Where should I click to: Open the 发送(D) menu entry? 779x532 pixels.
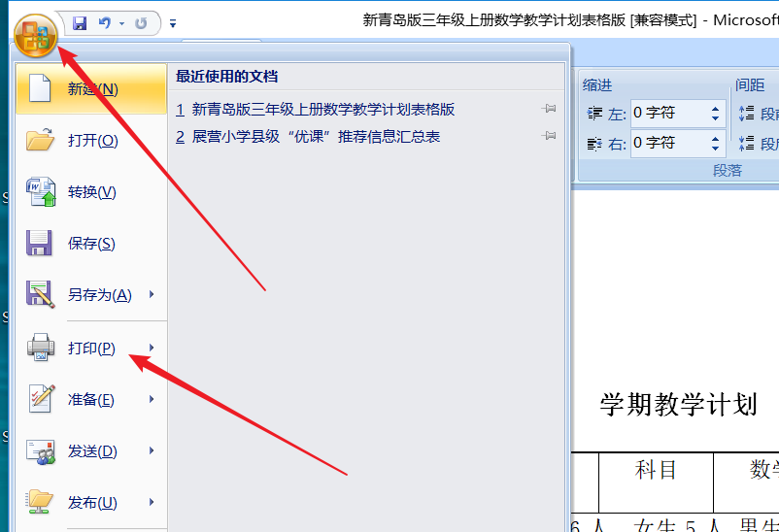click(92, 451)
